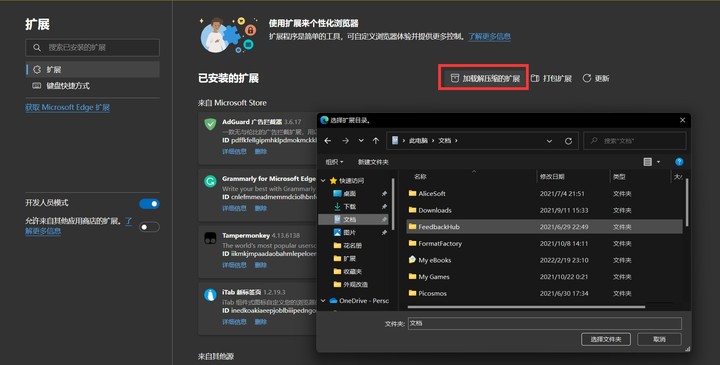Screen dimensions: 720x365
Task: Click the cancel button in dialog
Action: [659, 339]
